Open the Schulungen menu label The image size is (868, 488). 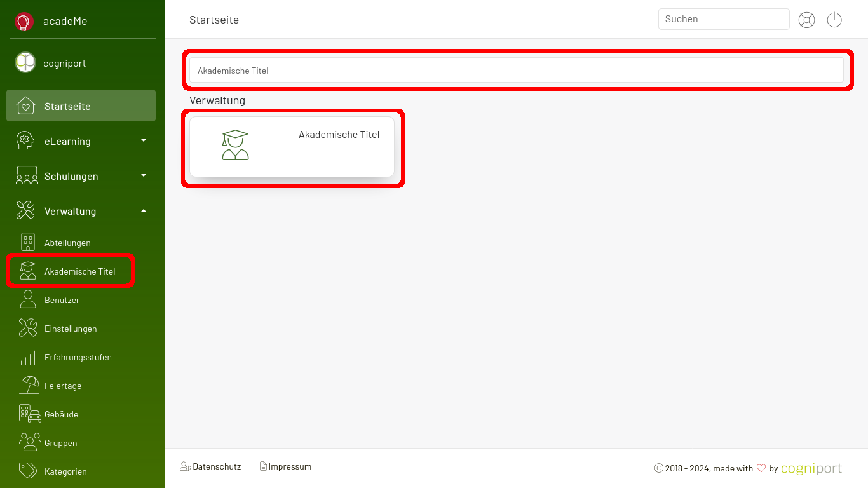[71, 176]
